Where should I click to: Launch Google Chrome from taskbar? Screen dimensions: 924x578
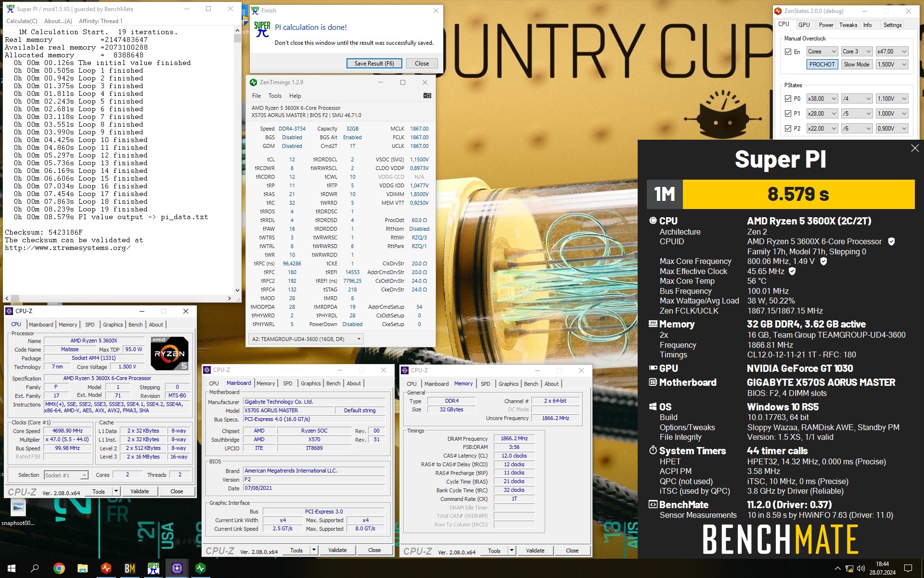coord(59,568)
